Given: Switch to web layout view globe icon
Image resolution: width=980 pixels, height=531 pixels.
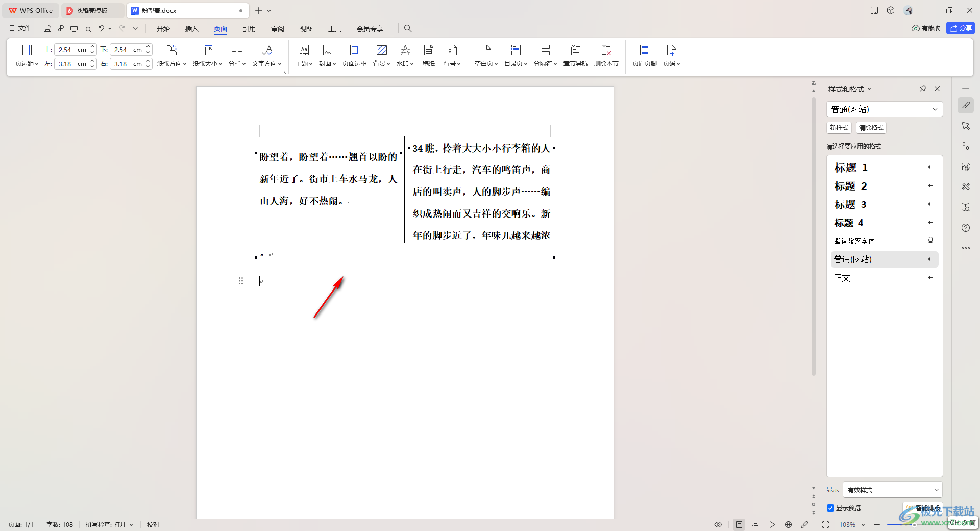Looking at the screenshot, I should (x=788, y=524).
